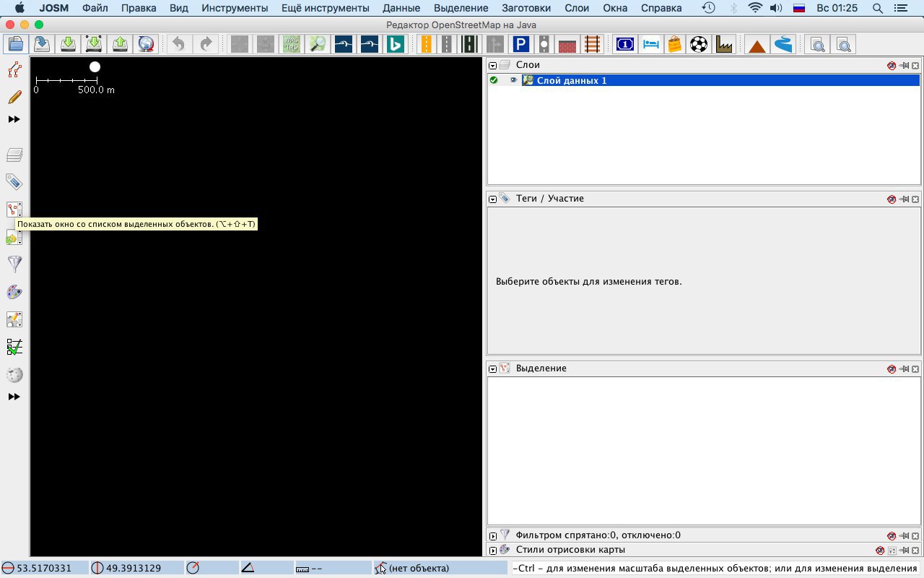The width and height of the screenshot is (924, 578).
Task: Toggle Tags panel from left sidebar
Action: [x=14, y=181]
